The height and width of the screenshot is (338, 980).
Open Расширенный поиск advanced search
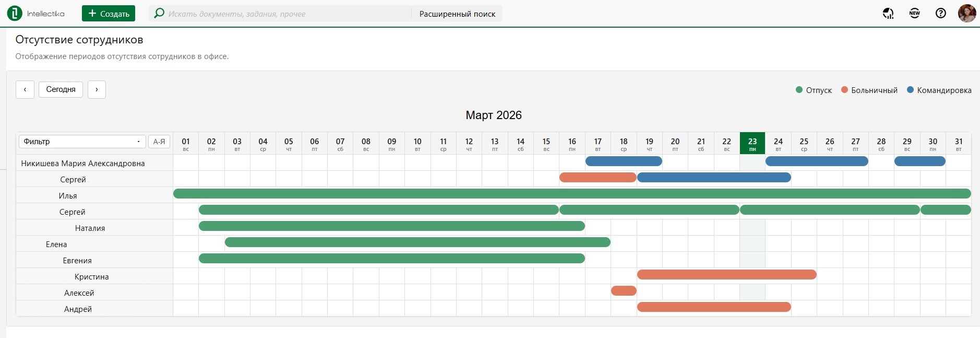click(457, 14)
